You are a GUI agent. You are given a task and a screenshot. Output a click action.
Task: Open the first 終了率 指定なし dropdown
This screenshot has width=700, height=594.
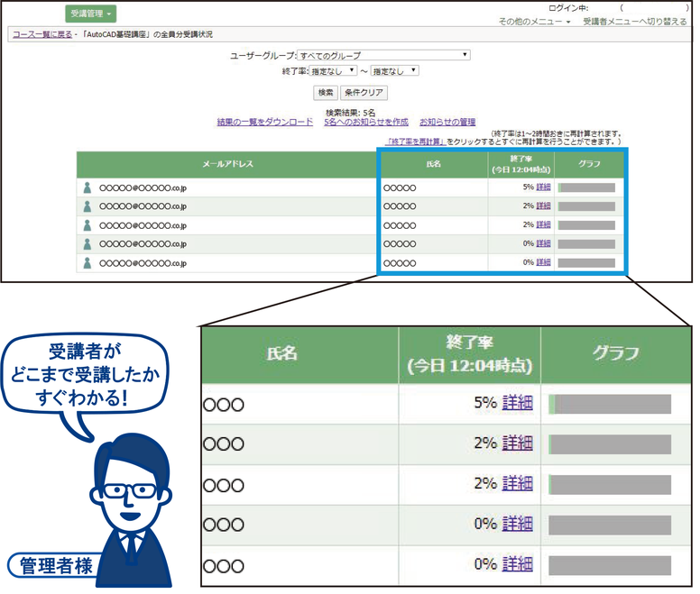coord(333,70)
